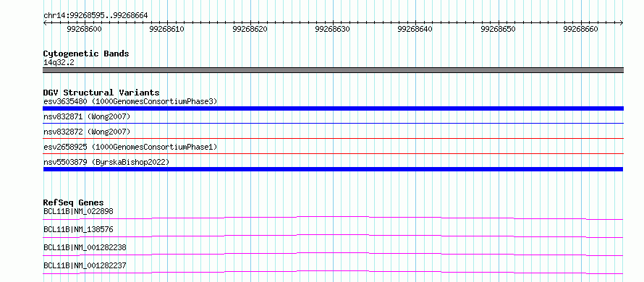Click the right arrowhead of the ruler
Viewport: 644px width, 282px height.
[x=622, y=23]
